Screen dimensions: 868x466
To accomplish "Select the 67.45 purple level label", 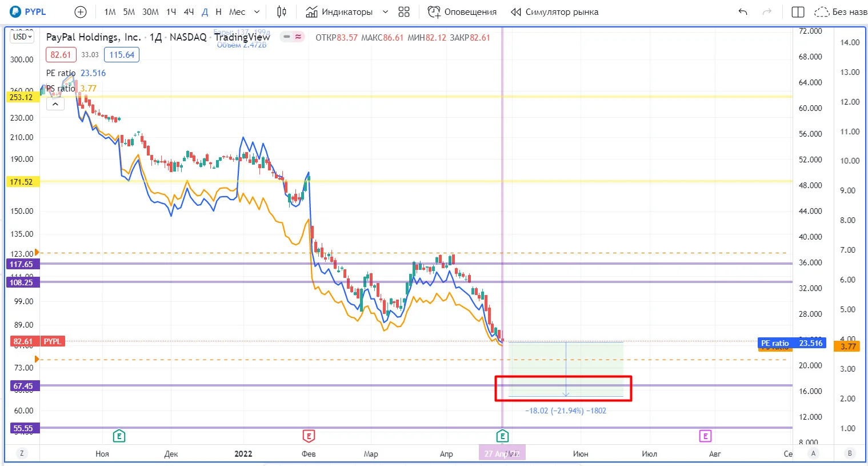I will pos(23,386).
